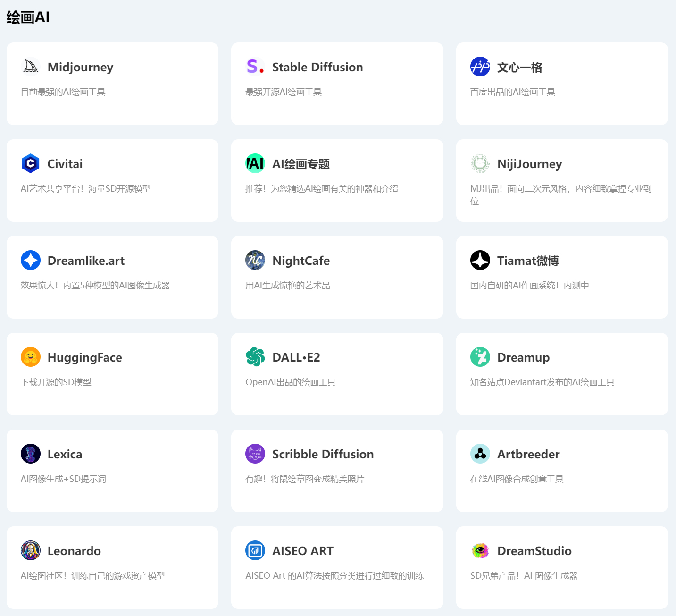Open the Leonardo title link
This screenshot has width=676, height=616.
75,551
